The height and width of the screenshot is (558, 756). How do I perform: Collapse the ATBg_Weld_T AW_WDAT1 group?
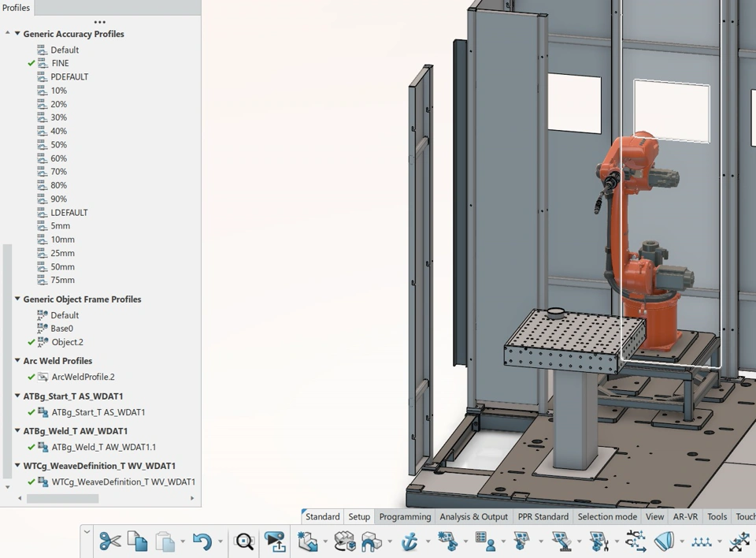pos(17,430)
